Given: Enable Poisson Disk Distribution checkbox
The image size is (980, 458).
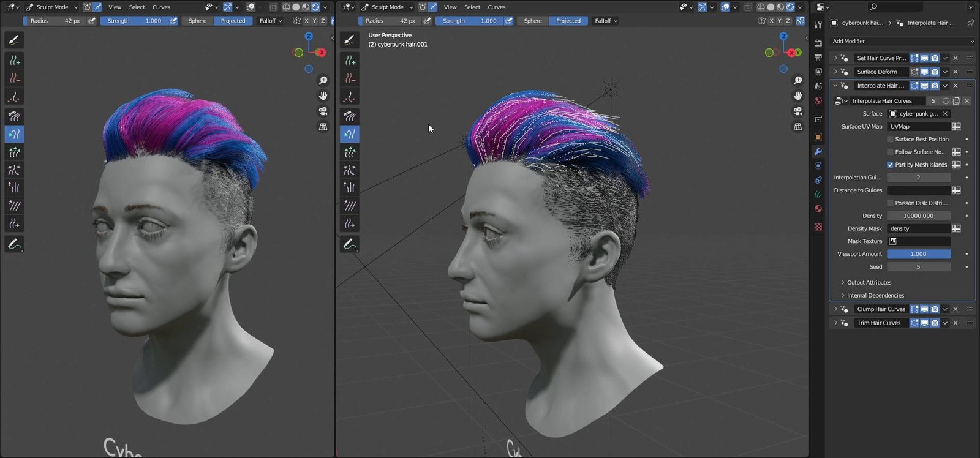Looking at the screenshot, I should pos(890,203).
